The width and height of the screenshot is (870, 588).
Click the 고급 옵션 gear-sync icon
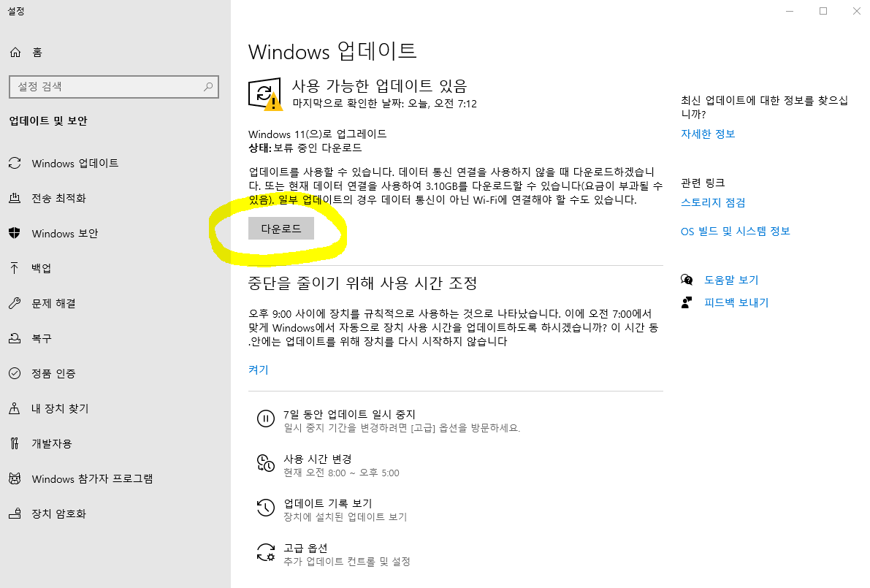coord(266,552)
